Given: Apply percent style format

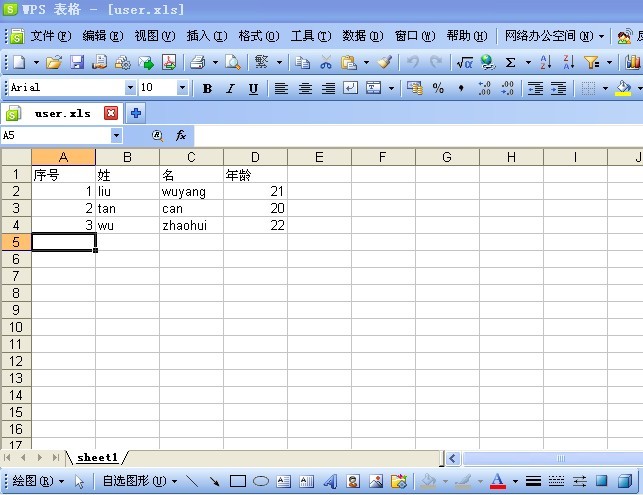Looking at the screenshot, I should (x=438, y=88).
